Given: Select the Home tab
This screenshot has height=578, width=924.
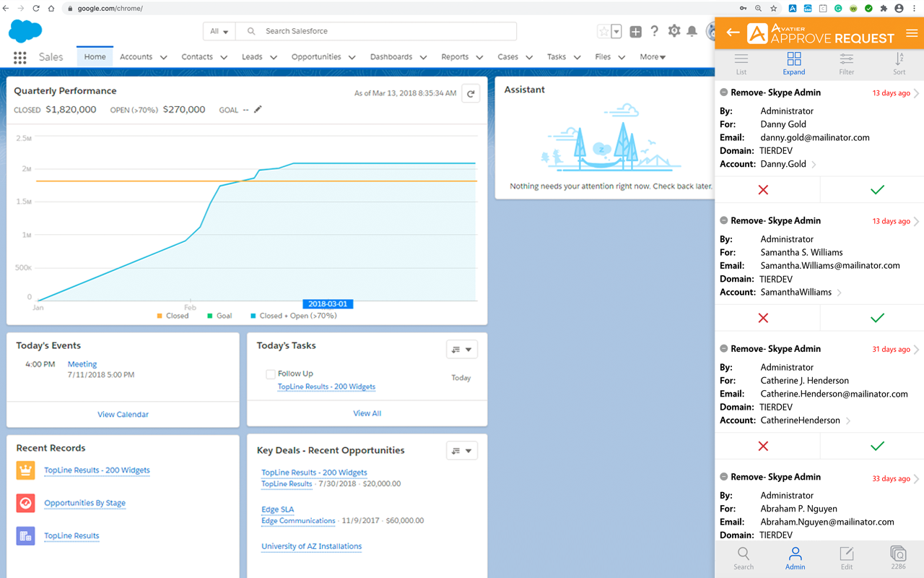Looking at the screenshot, I should click(95, 56).
